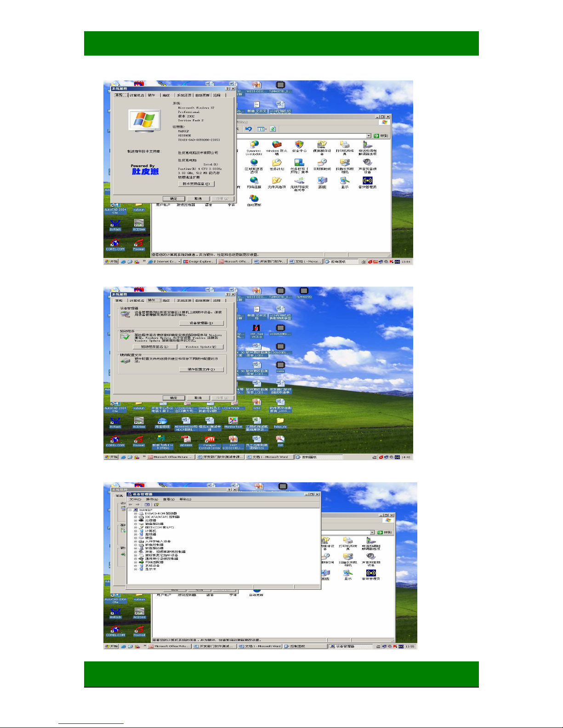Open 查看 menu in 设备管理器

169,499
